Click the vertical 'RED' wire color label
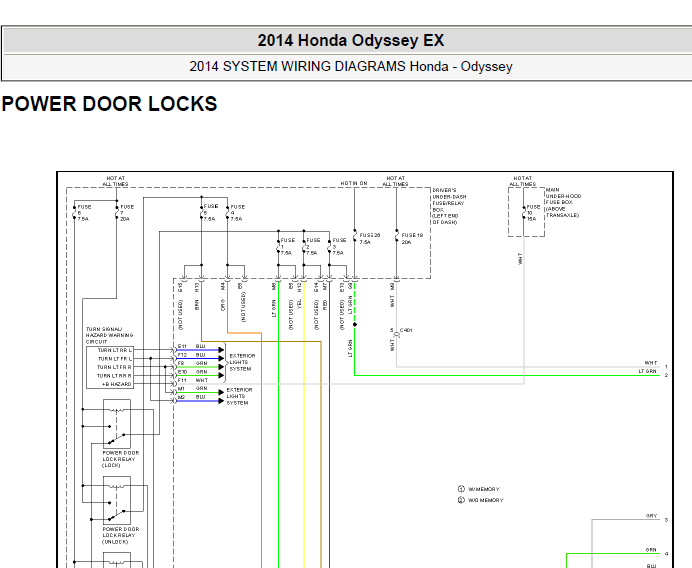This screenshot has width=692, height=568. 325,304
